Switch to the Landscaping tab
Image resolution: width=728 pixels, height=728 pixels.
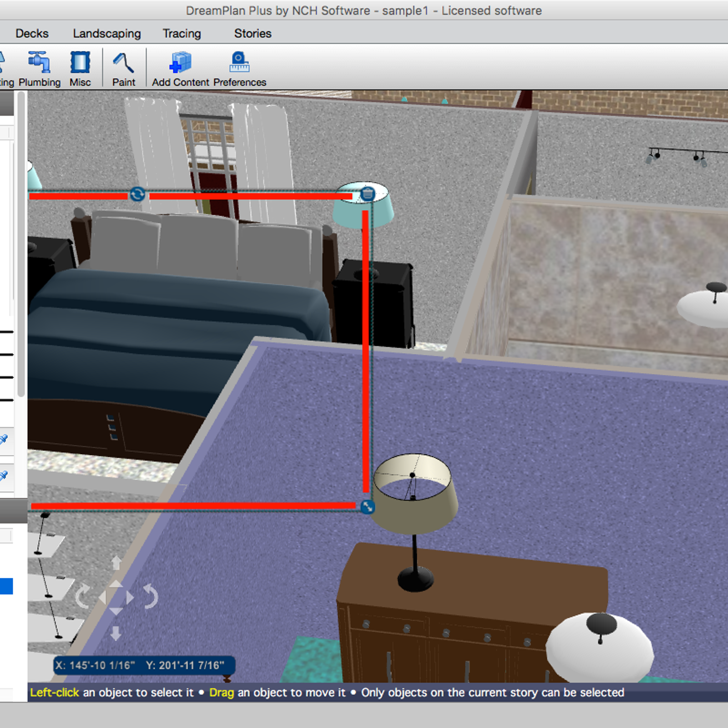tap(107, 33)
